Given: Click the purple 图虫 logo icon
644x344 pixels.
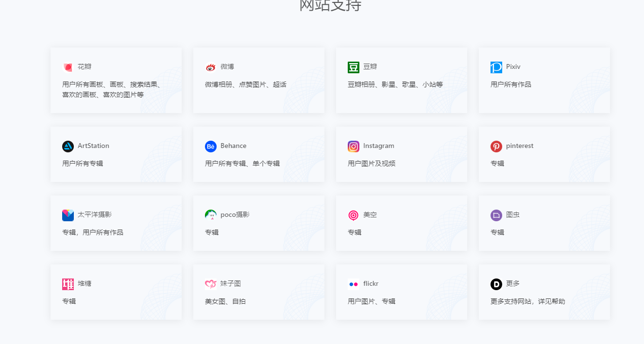Looking at the screenshot, I should coord(496,215).
